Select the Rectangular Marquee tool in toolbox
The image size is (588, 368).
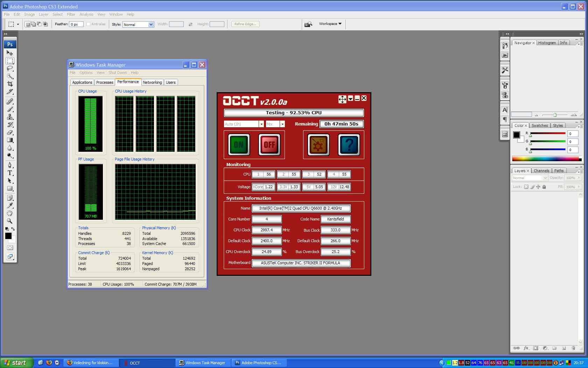(10, 61)
